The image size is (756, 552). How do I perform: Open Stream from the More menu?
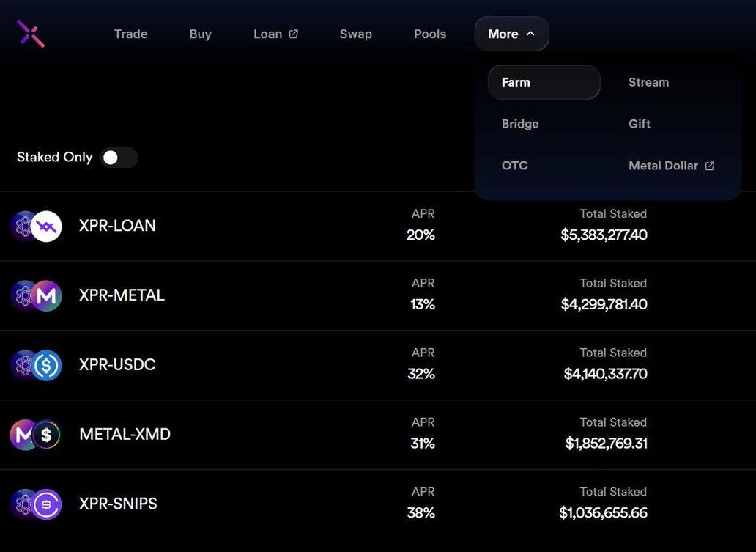pos(648,82)
